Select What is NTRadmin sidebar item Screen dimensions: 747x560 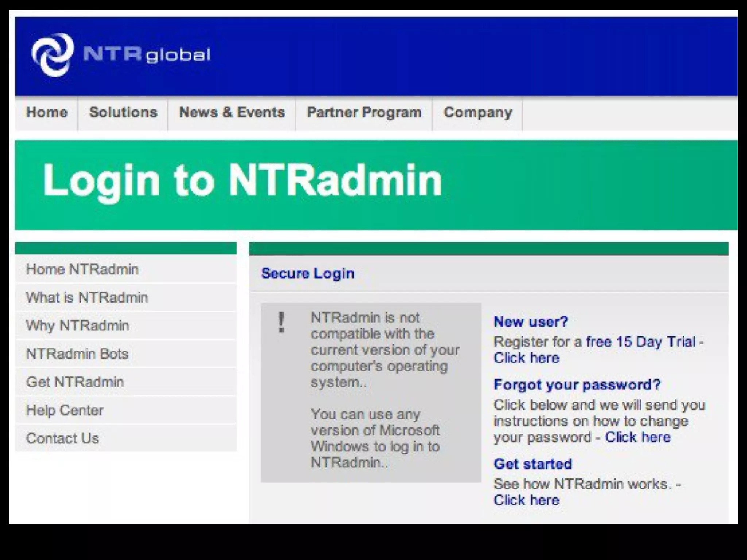click(x=87, y=297)
